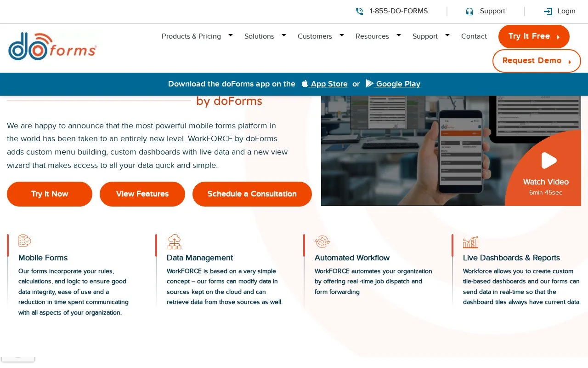Click the Login arrow icon
The image size is (588, 368).
click(x=548, y=11)
